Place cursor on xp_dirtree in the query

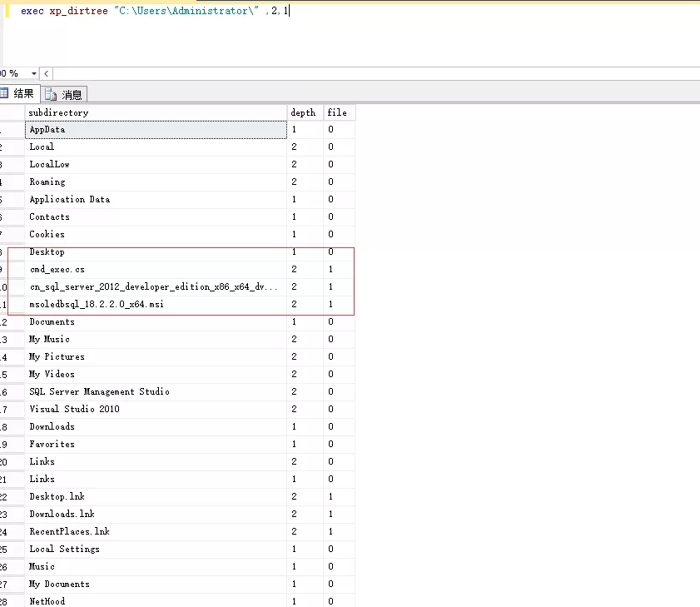tap(78, 11)
